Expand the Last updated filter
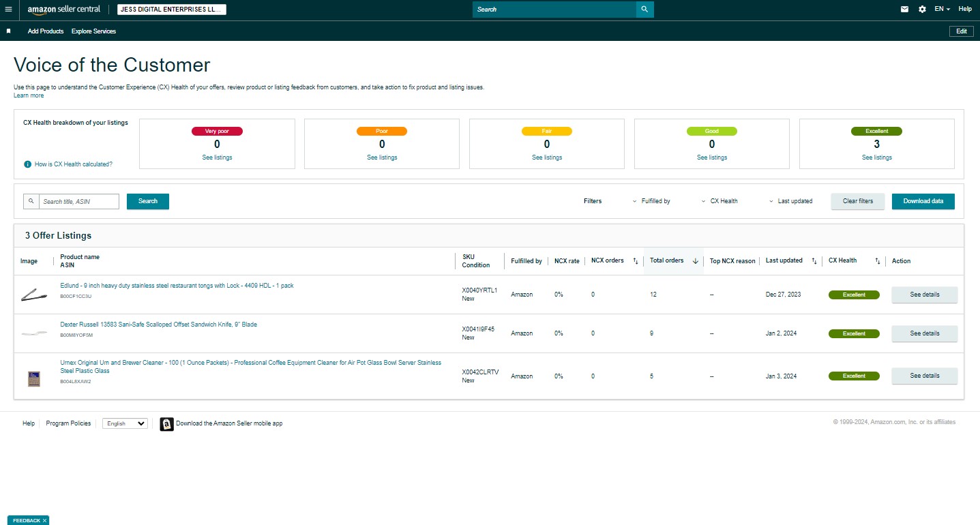 point(790,201)
